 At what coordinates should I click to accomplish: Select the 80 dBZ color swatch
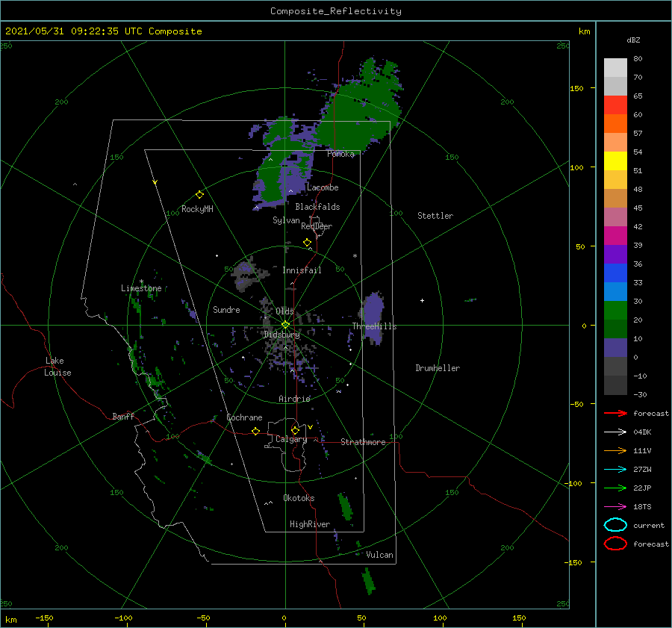point(615,67)
